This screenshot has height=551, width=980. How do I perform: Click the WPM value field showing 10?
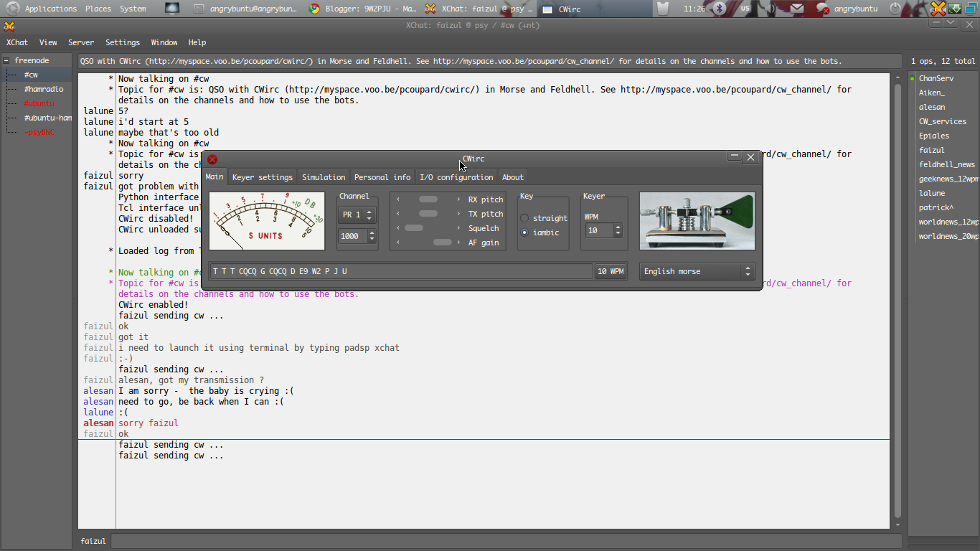tap(599, 230)
